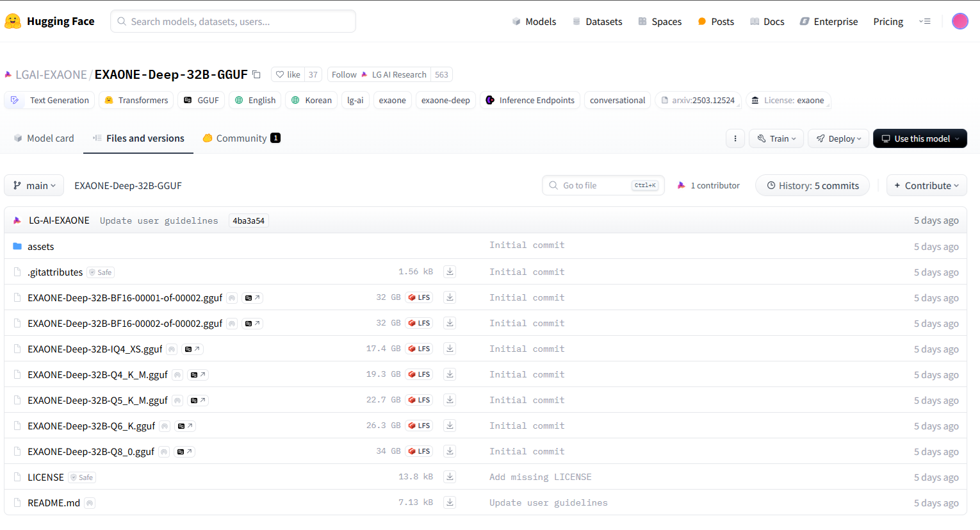980x530 pixels.
Task: Download EXAONE-Deep-32B-BF16-00002-of-00002.gguf
Action: click(450, 323)
